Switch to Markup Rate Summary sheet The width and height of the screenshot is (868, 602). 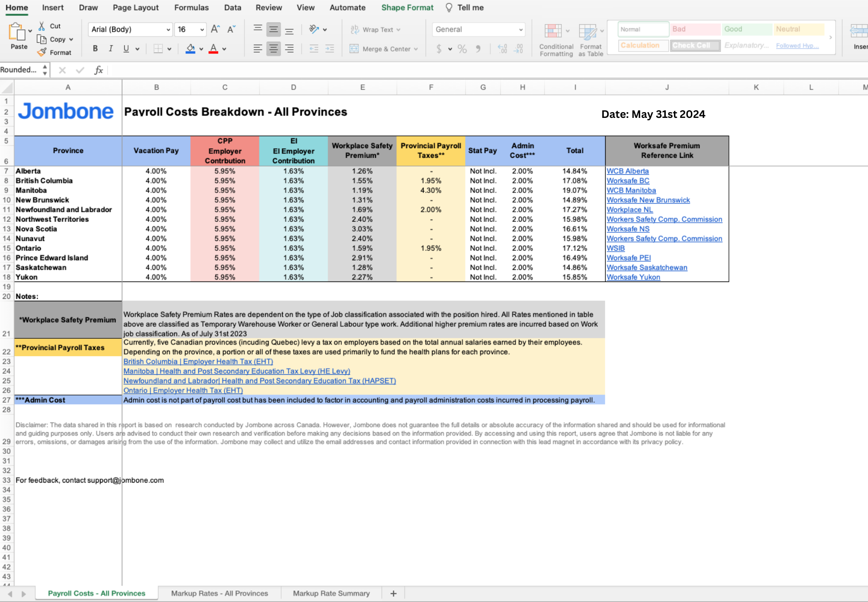pos(331,593)
